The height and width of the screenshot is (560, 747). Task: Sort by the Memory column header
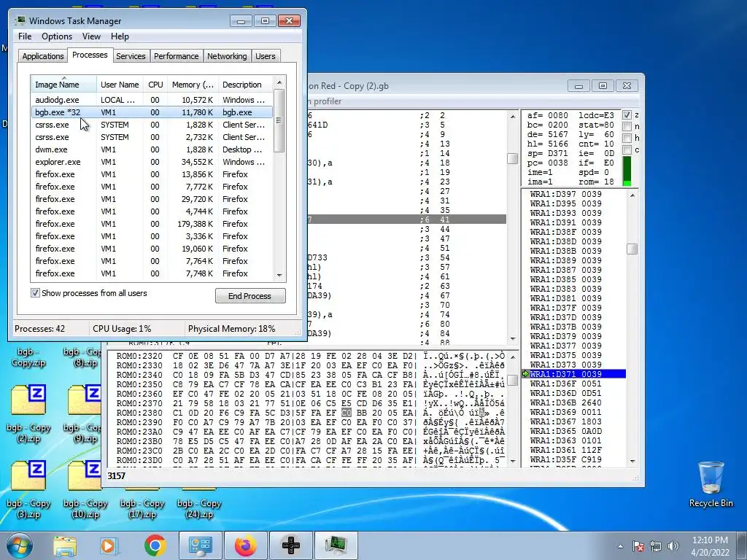(193, 85)
